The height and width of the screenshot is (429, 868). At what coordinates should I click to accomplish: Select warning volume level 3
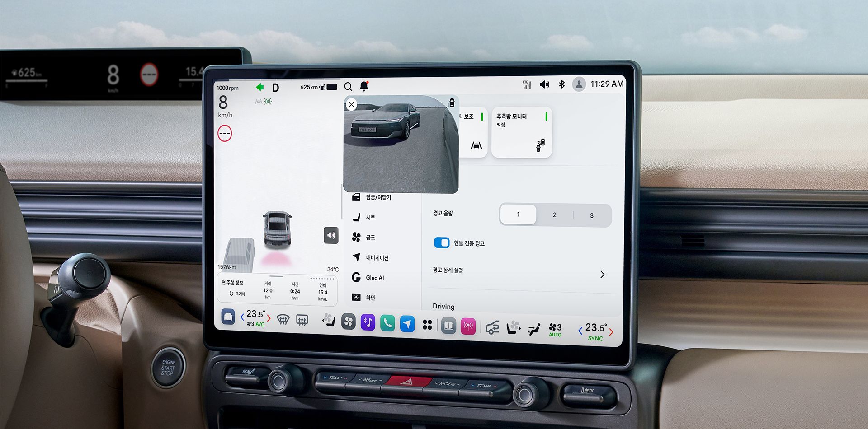(x=592, y=215)
